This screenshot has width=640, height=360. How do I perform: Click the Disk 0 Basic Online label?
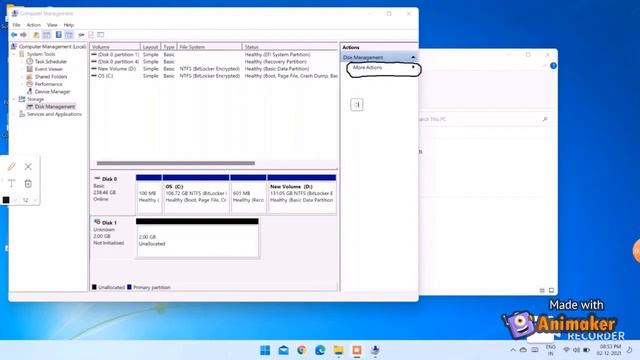(x=112, y=193)
